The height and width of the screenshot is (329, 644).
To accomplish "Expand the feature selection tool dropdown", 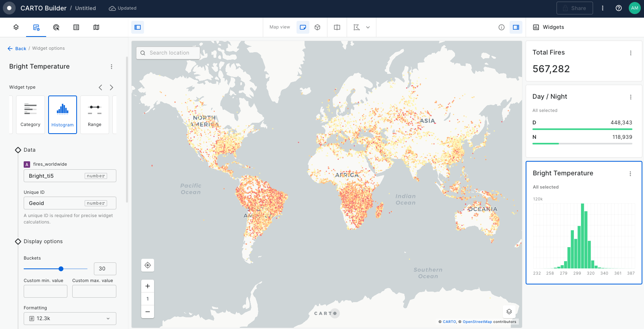I will 368,27.
